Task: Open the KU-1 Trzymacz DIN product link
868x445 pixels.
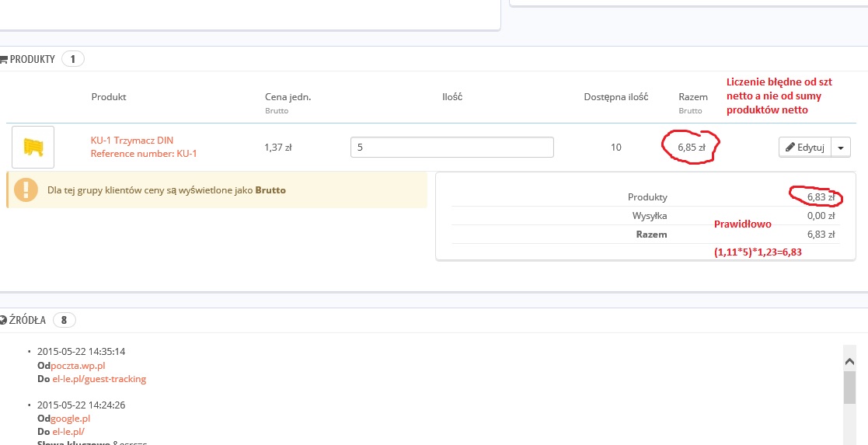Action: (x=131, y=141)
